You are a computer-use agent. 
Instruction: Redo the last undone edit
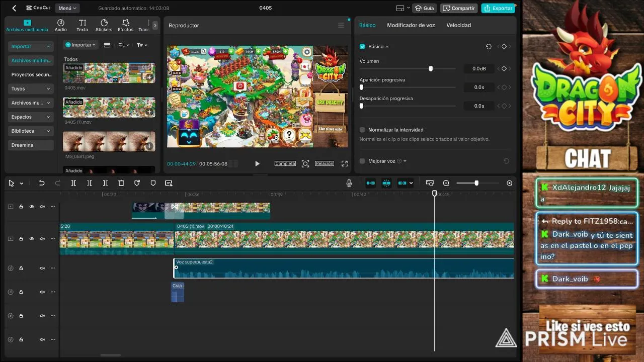pyautogui.click(x=58, y=183)
